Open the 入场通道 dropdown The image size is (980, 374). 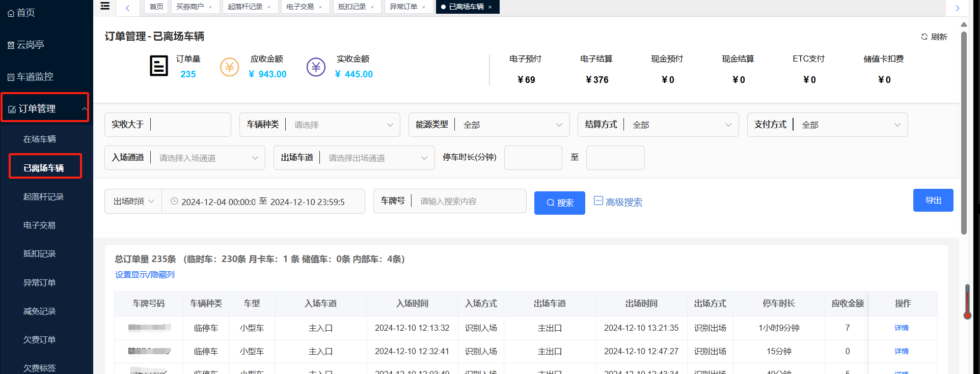(x=185, y=158)
